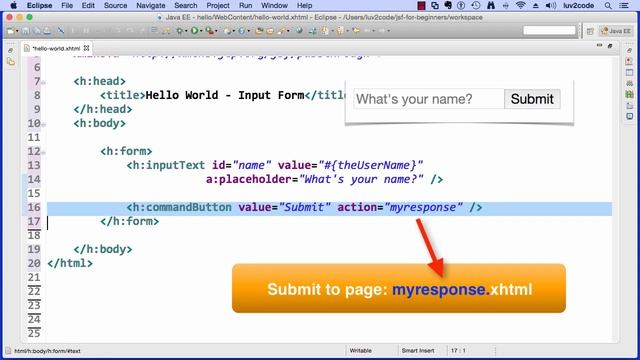The height and width of the screenshot is (360, 640).
Task: Open the Apple menu
Action: (13, 5)
